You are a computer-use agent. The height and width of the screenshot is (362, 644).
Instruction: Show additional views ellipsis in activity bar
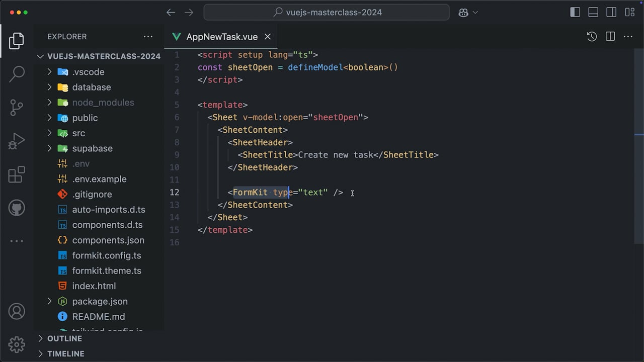click(17, 241)
